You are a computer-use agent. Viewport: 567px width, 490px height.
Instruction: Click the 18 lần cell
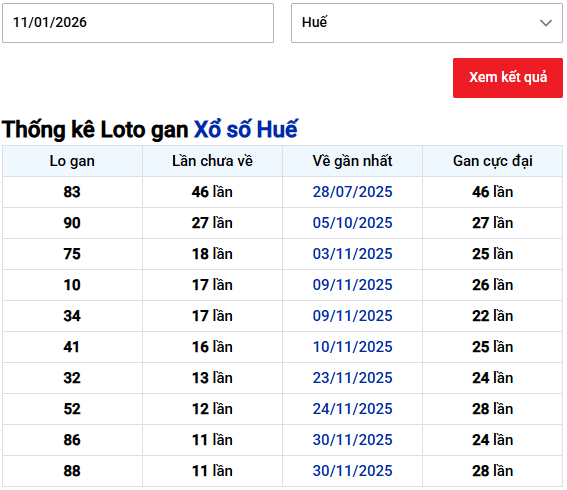[212, 254]
